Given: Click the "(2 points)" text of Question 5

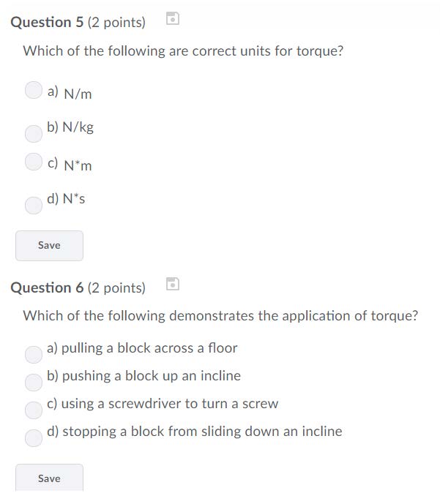Looking at the screenshot, I should pyautogui.click(x=116, y=23).
